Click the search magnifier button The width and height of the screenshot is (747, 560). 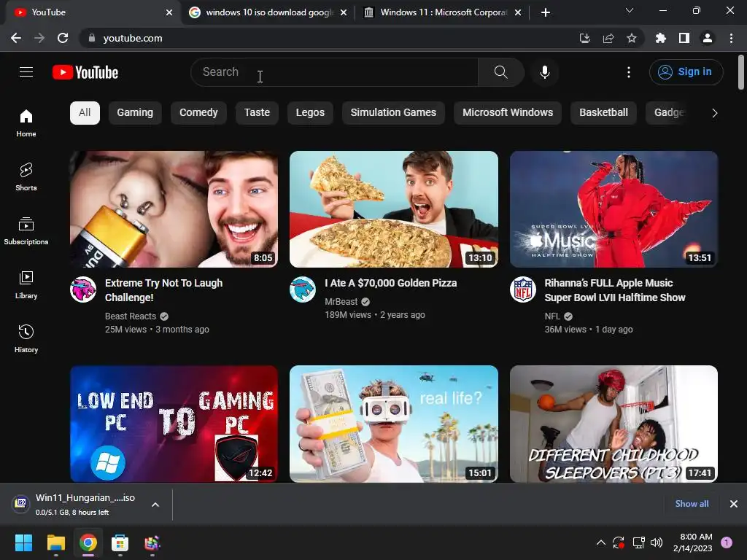(x=500, y=72)
